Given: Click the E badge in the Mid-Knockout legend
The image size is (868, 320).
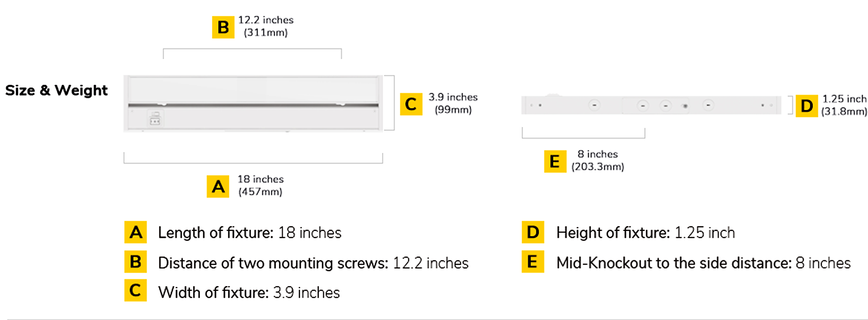Looking at the screenshot, I should pyautogui.click(x=533, y=261).
